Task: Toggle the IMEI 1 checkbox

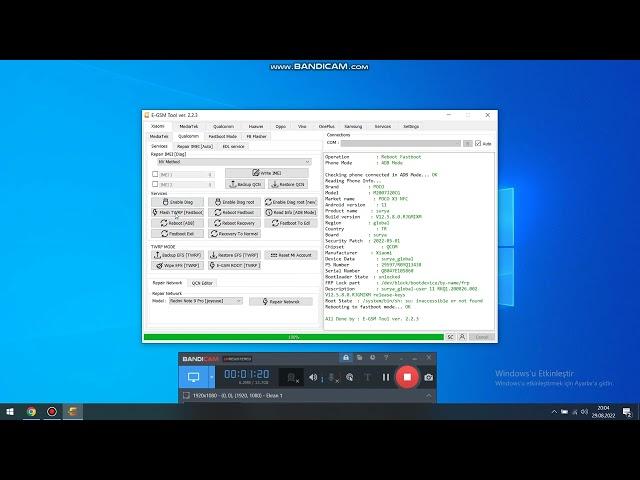Action: [x=155, y=174]
